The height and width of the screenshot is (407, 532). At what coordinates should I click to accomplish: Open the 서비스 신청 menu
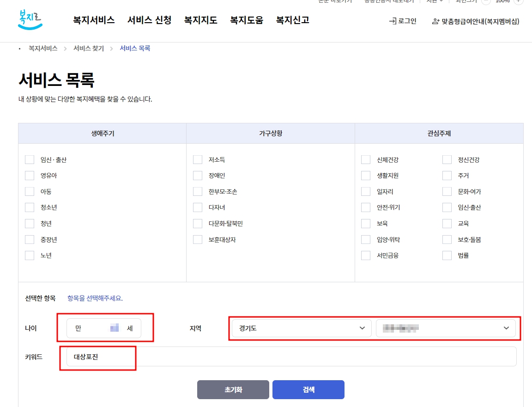point(149,20)
